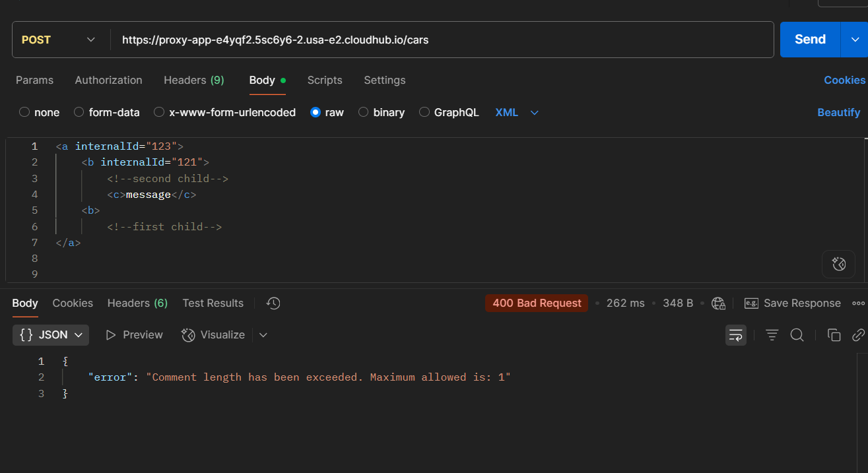Open the JSON response format dropdown

(x=50, y=334)
